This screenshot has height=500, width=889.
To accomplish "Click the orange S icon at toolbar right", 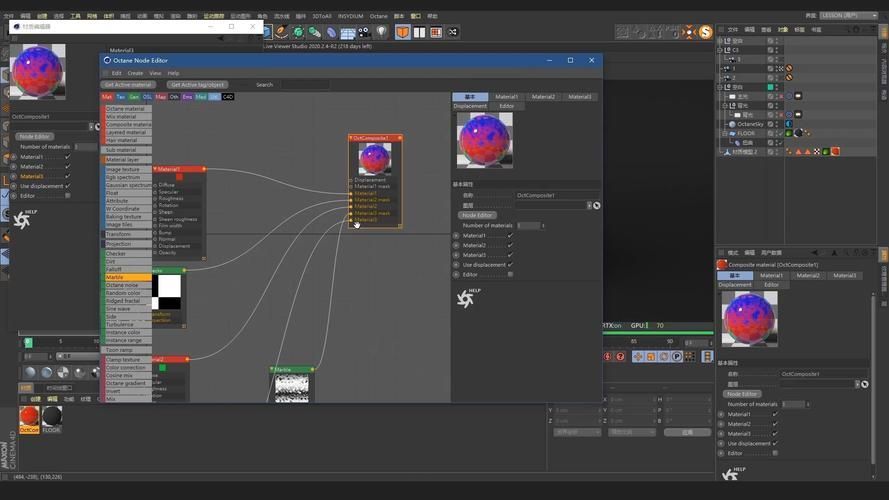I will pos(705,32).
